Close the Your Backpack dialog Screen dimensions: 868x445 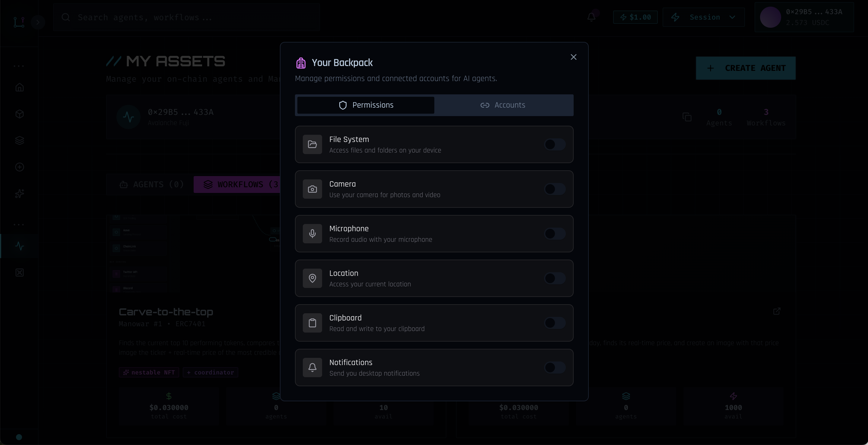tap(573, 57)
